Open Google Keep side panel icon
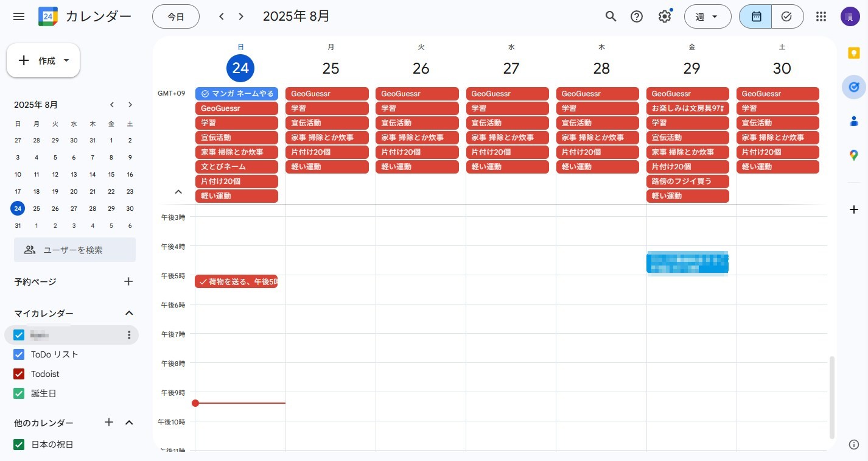Image resolution: width=868 pixels, height=461 pixels. (x=853, y=53)
